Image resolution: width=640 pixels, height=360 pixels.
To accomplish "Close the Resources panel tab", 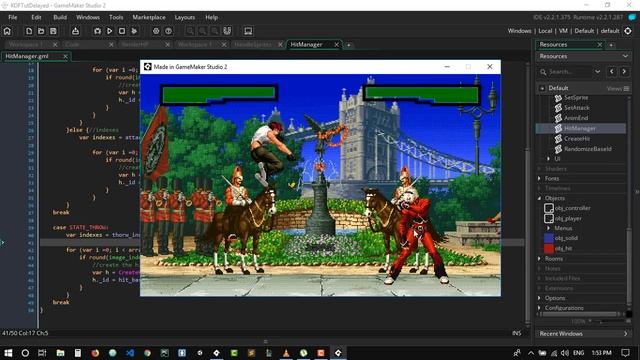I will tap(600, 44).
